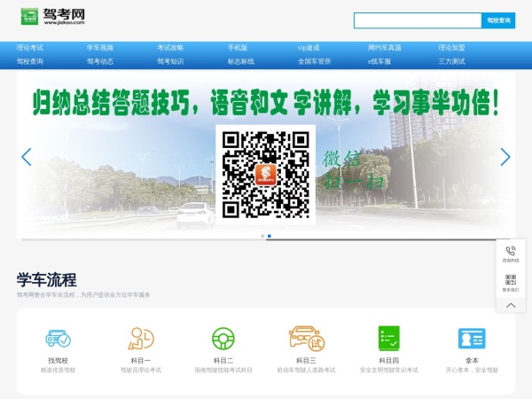Open the 找驾校 text link
Image resolution: width=532 pixels, height=399 pixels.
(x=58, y=361)
